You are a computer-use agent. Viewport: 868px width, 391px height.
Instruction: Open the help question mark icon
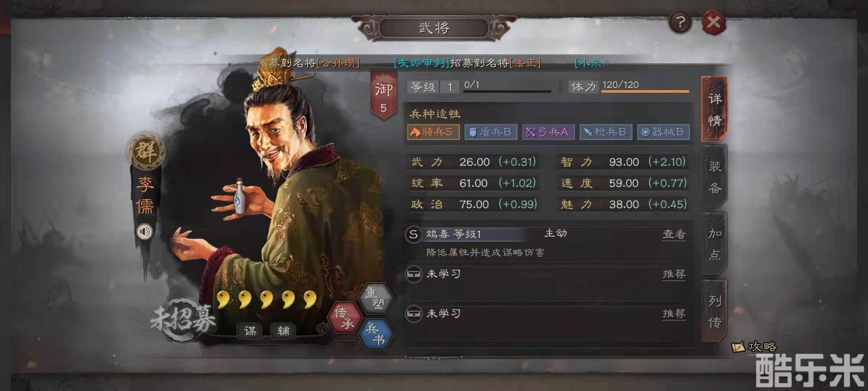tap(680, 23)
